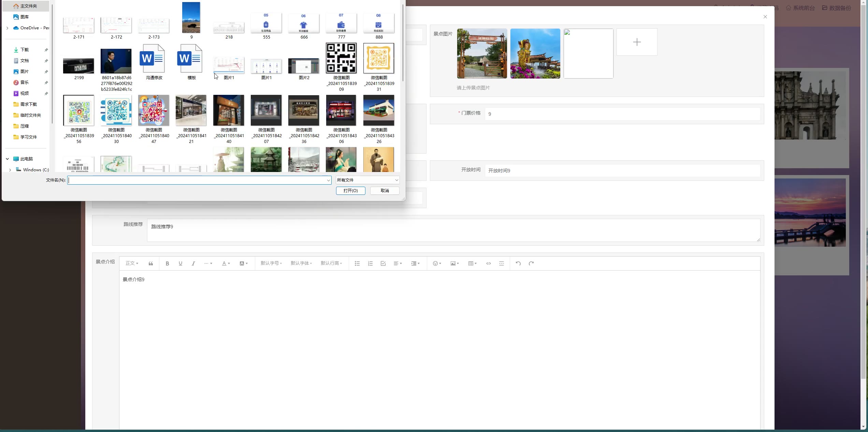Image resolution: width=868 pixels, height=432 pixels.
Task: Apply italic formatting in editor
Action: tap(193, 263)
